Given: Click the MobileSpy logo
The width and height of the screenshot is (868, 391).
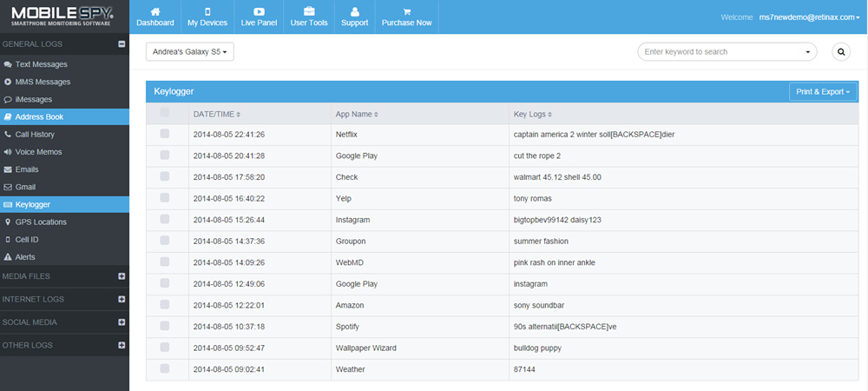Looking at the screenshot, I should pyautogui.click(x=62, y=16).
